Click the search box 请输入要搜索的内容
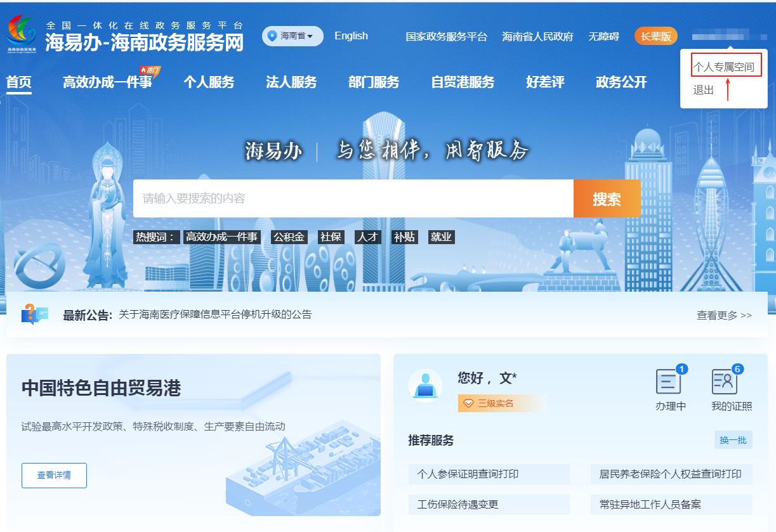This screenshot has height=532, width=776. click(353, 198)
